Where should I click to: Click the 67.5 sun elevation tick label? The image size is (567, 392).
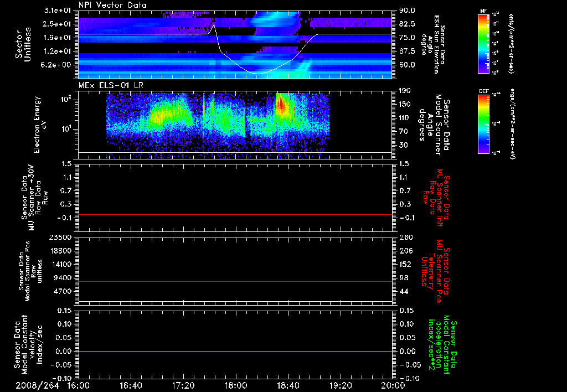[407, 51]
